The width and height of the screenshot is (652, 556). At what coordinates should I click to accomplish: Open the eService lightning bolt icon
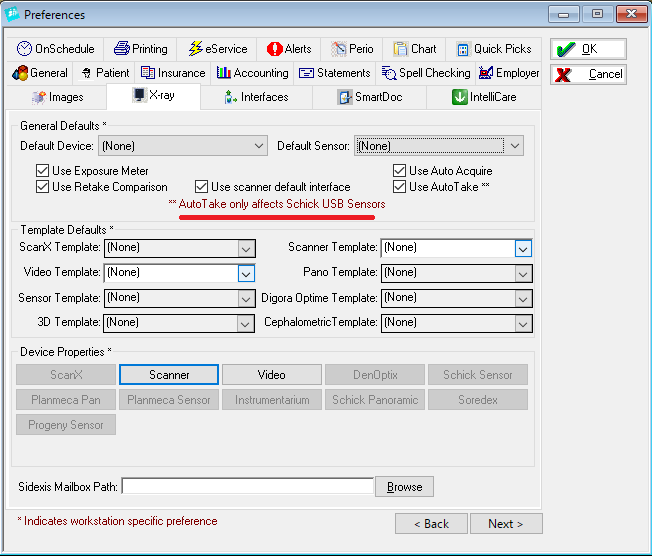pos(195,49)
